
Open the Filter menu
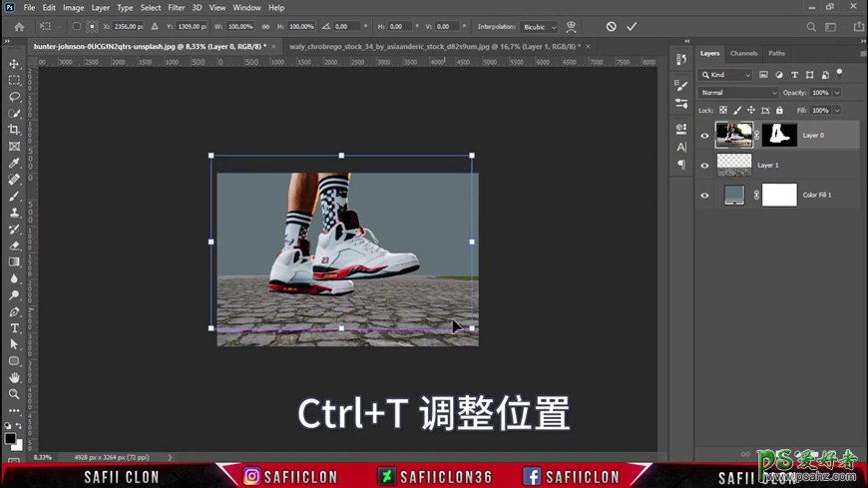(176, 8)
